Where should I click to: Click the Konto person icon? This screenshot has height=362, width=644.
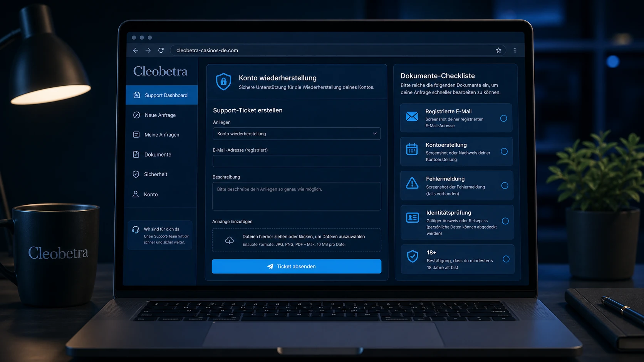coord(136,194)
